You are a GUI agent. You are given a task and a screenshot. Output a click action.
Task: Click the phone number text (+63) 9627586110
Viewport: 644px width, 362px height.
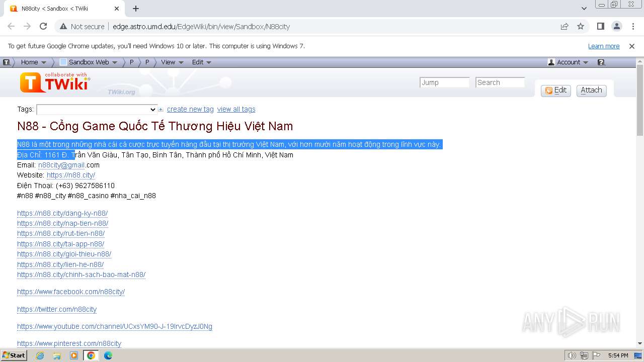pos(85,186)
